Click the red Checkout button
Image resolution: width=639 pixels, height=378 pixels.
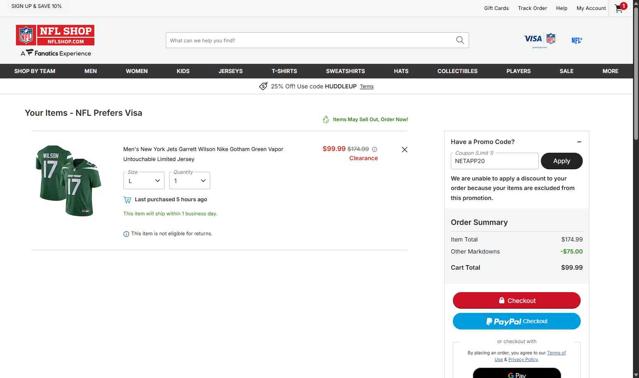(x=517, y=301)
